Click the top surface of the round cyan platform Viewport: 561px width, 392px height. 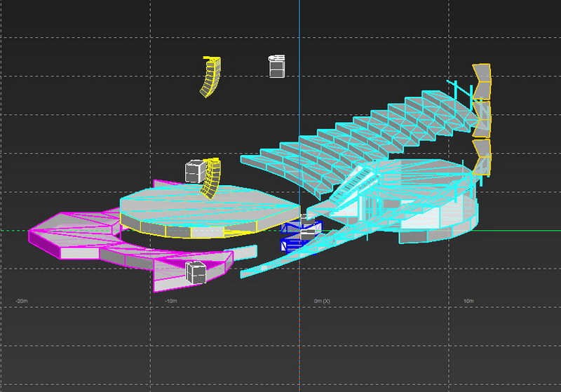189,203
